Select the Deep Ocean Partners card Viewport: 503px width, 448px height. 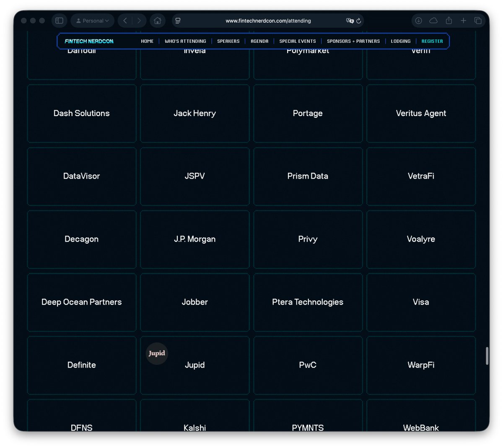82,302
